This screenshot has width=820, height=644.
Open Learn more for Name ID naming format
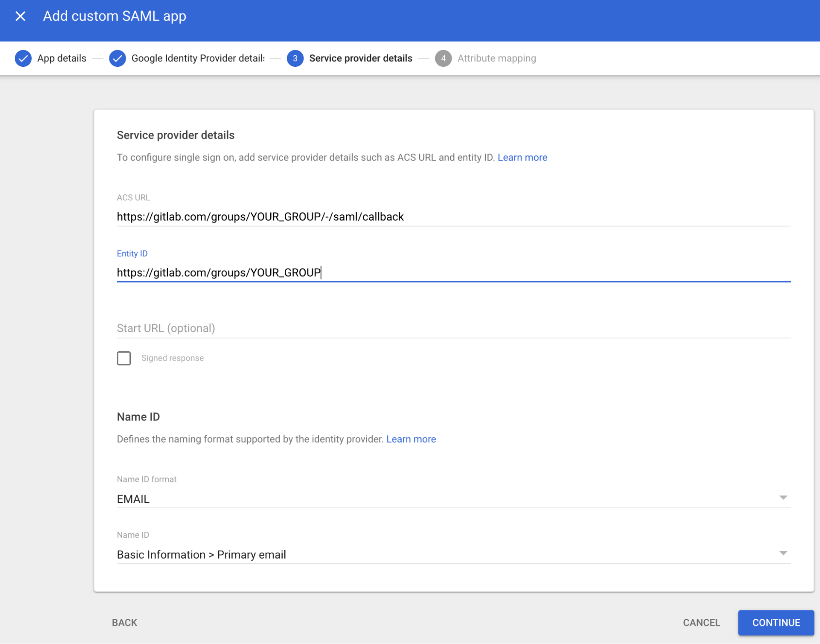coord(411,439)
